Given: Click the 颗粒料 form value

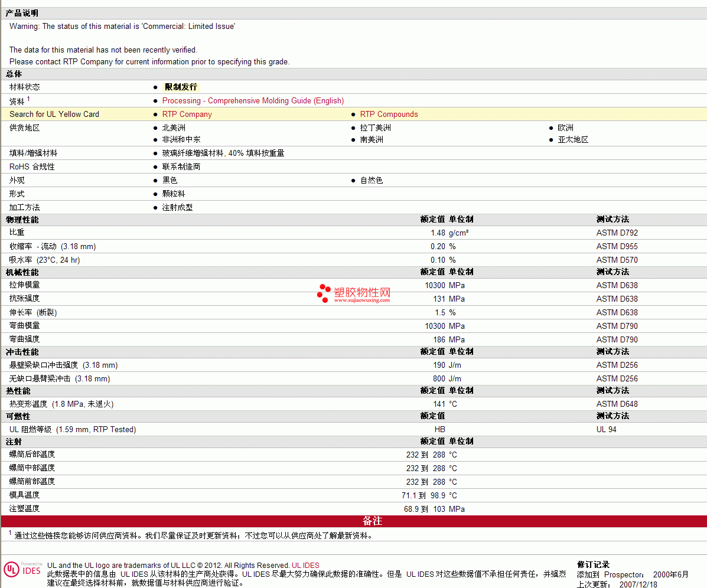Looking at the screenshot, I should 174,194.
